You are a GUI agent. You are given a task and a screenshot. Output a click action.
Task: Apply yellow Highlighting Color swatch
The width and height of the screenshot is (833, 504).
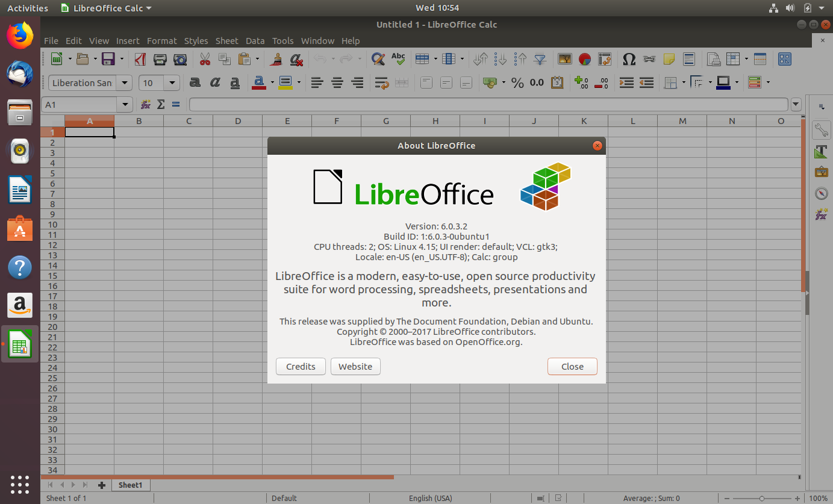coord(285,82)
